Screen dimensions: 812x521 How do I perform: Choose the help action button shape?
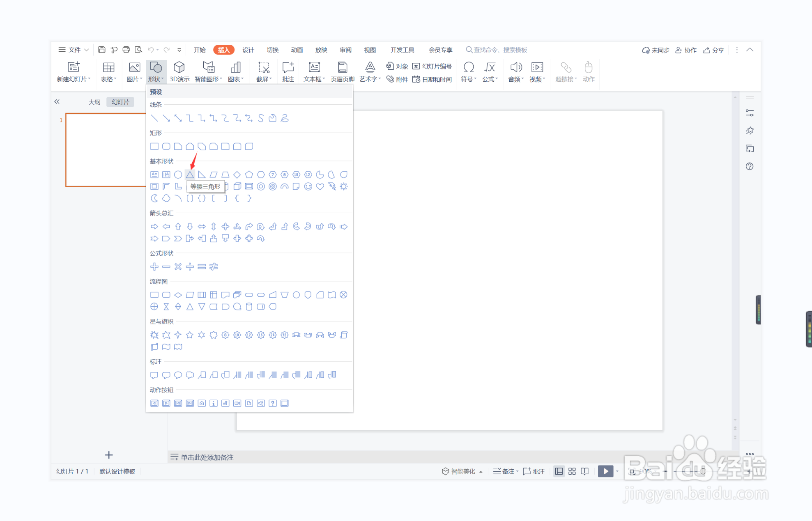tap(273, 403)
